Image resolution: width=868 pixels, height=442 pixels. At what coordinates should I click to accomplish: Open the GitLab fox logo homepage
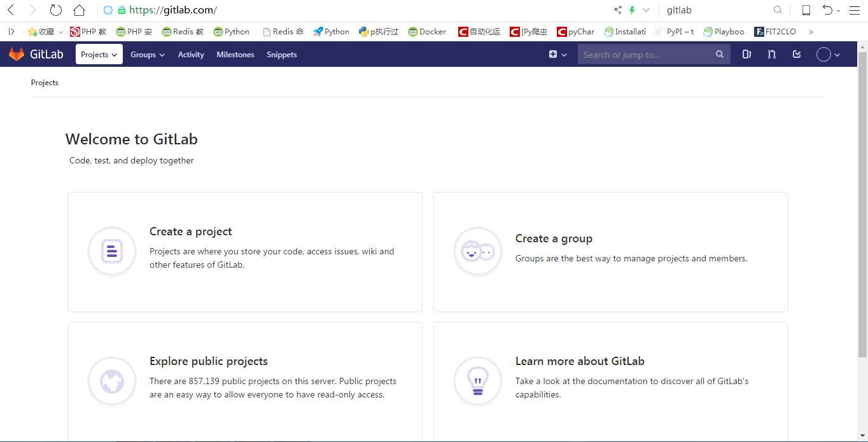point(17,54)
